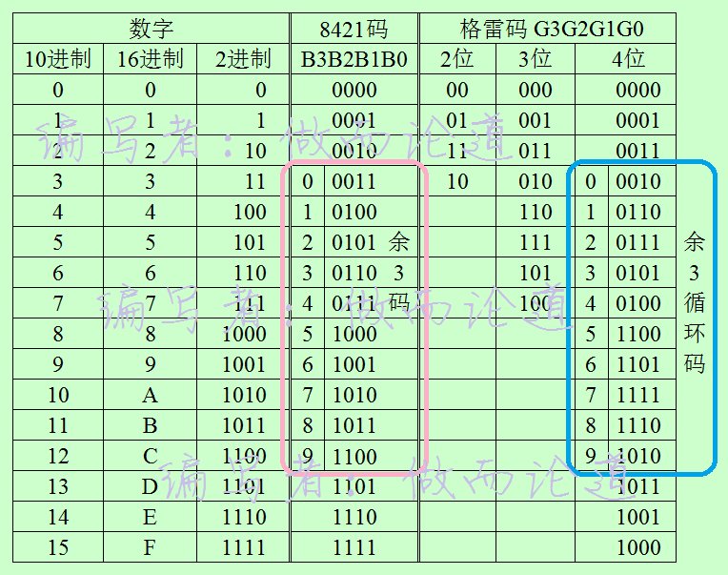The width and height of the screenshot is (728, 575).
Task: Click 3位 Gray code cell '000'
Action: pyautogui.click(x=536, y=90)
